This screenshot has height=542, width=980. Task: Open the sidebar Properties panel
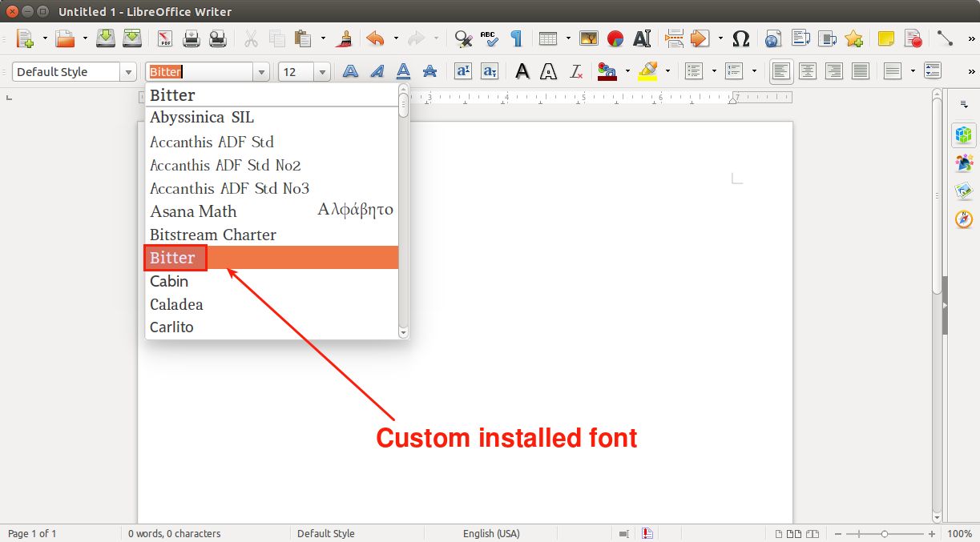point(963,135)
